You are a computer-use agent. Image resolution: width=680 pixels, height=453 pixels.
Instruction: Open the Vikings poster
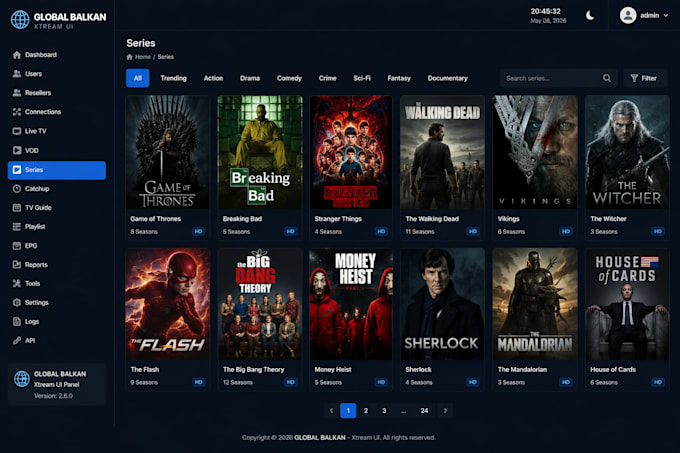click(535, 152)
